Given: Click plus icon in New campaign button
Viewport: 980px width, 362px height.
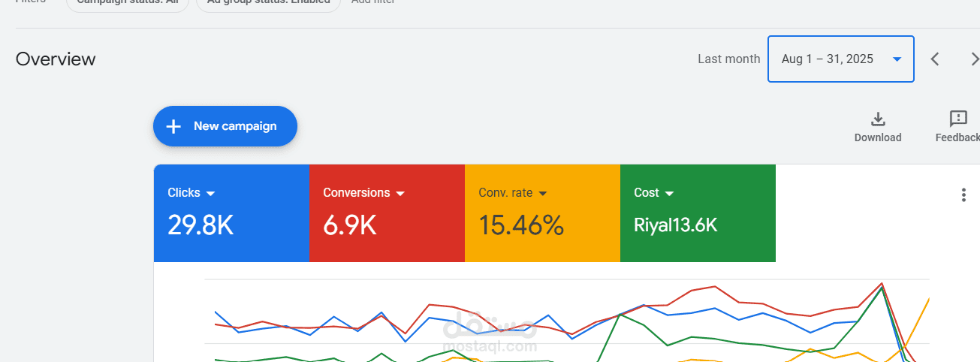Looking at the screenshot, I should [x=173, y=126].
